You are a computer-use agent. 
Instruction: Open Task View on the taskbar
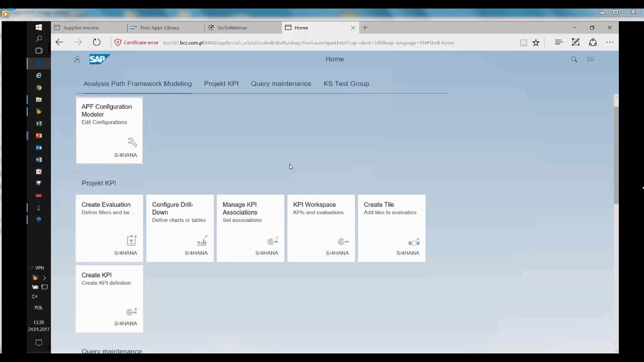pos(39,51)
